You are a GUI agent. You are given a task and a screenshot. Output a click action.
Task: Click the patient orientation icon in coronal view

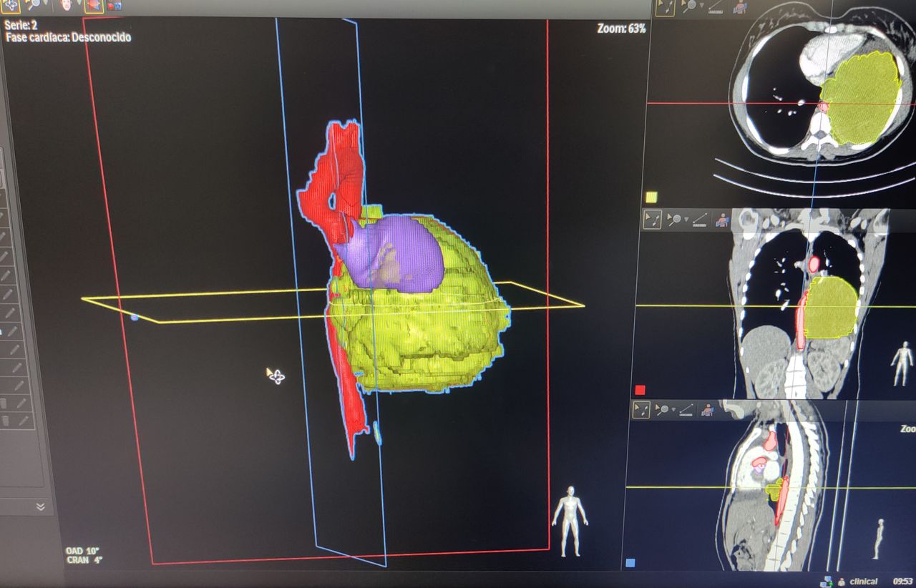[x=722, y=220]
